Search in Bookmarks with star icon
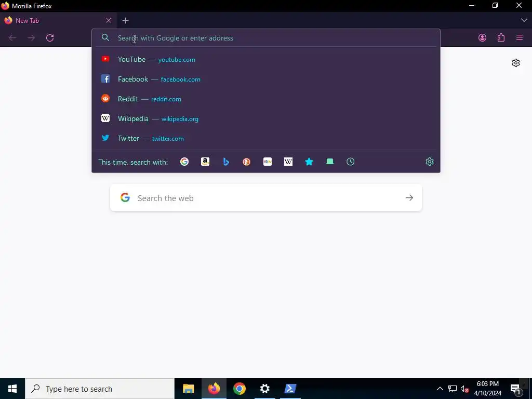The width and height of the screenshot is (532, 399). tap(309, 162)
